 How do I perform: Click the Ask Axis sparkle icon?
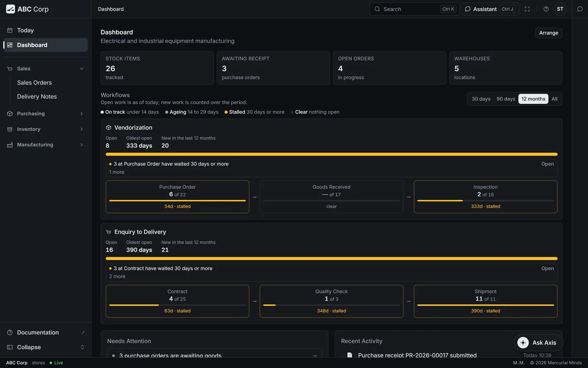tap(523, 343)
